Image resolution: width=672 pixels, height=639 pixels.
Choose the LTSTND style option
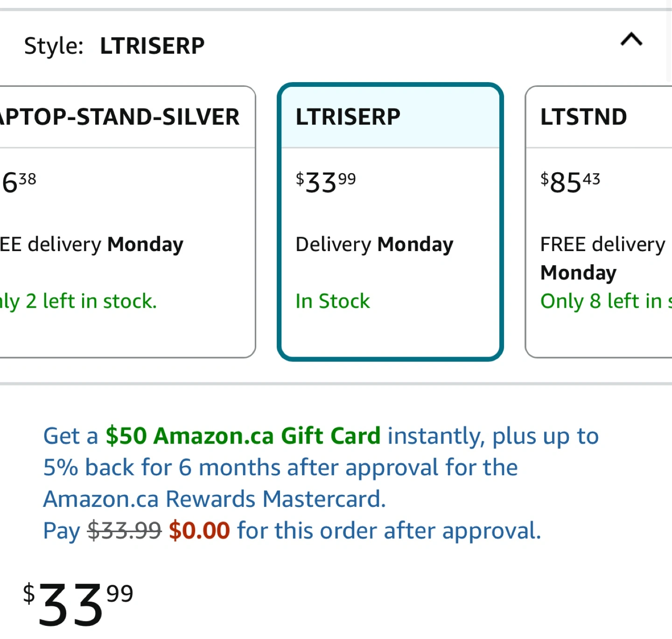click(583, 117)
